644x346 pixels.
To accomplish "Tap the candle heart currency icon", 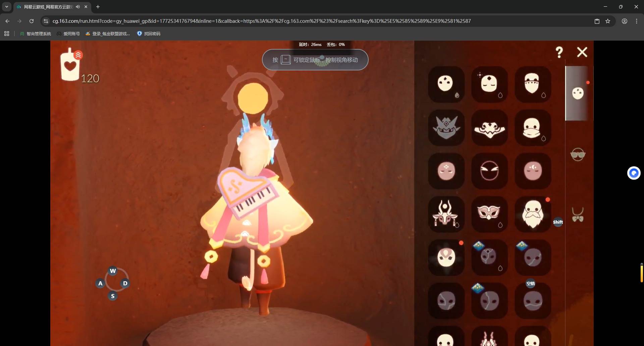I will (70, 64).
